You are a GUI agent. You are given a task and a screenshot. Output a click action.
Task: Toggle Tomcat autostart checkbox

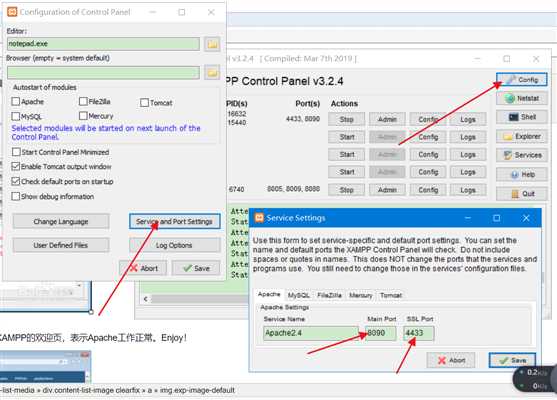(x=144, y=103)
